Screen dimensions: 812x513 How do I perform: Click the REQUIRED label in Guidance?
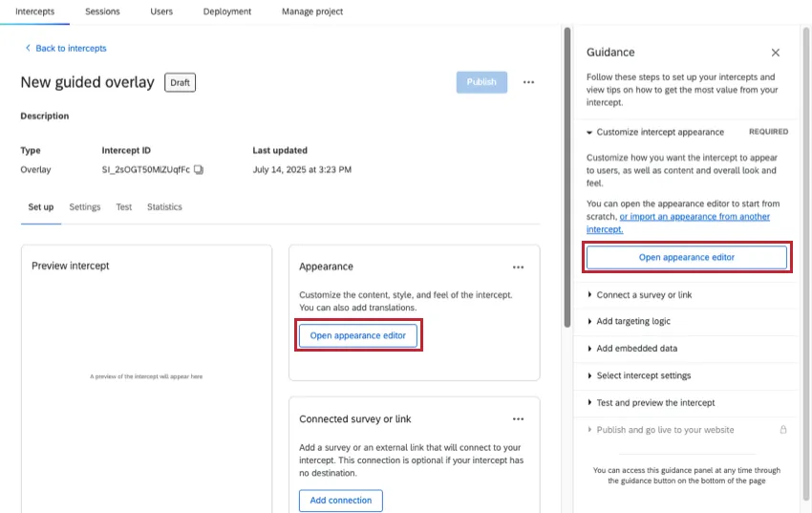pos(768,132)
